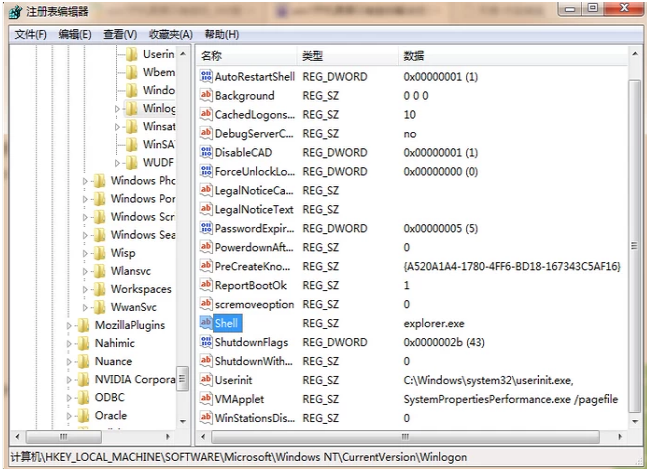Viewport: 647px width, 469px height.
Task: Select the Nahimic registry key
Action: 114,344
